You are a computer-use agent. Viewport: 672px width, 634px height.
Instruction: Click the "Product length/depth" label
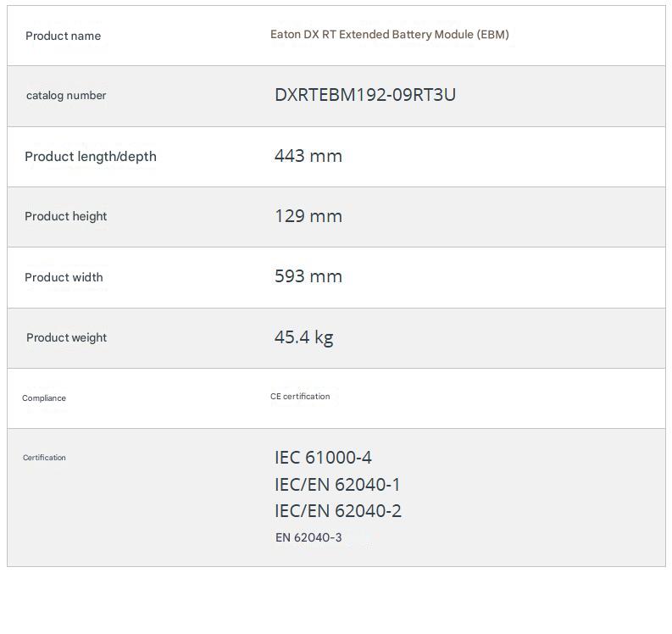point(91,157)
